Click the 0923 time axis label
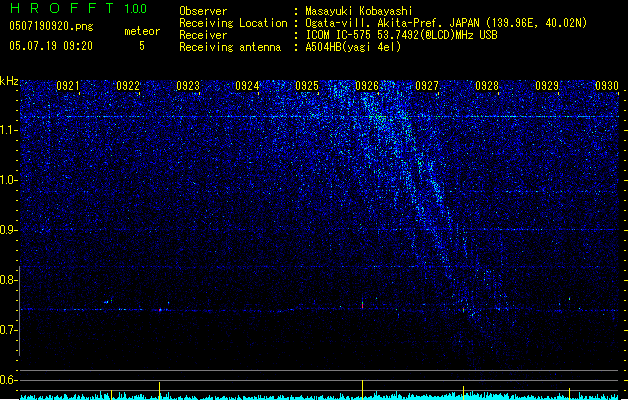The width and height of the screenshot is (629, 400). (x=188, y=86)
